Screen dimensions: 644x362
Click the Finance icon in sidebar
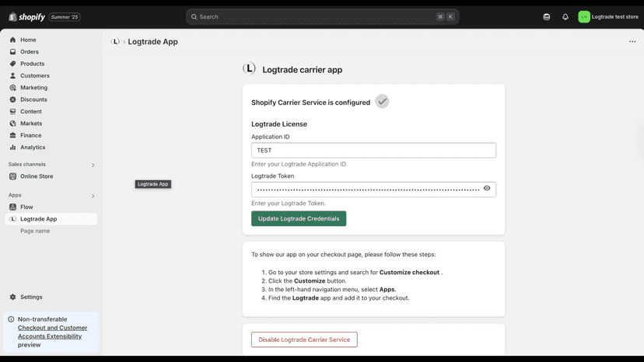pos(12,135)
